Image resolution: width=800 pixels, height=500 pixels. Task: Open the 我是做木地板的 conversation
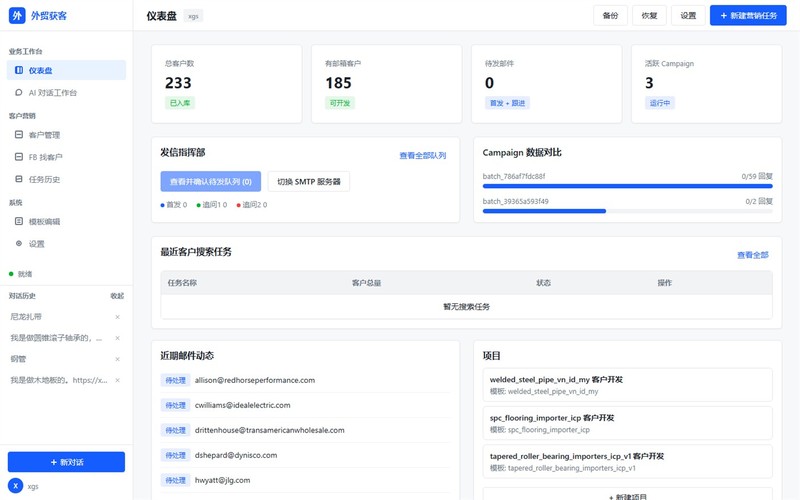pyautogui.click(x=59, y=380)
